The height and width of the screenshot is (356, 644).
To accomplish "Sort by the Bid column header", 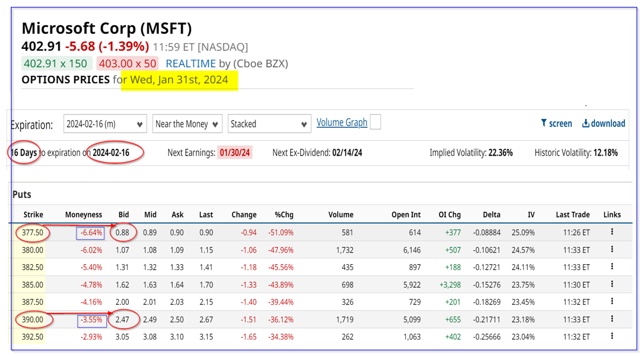I will tap(123, 215).
